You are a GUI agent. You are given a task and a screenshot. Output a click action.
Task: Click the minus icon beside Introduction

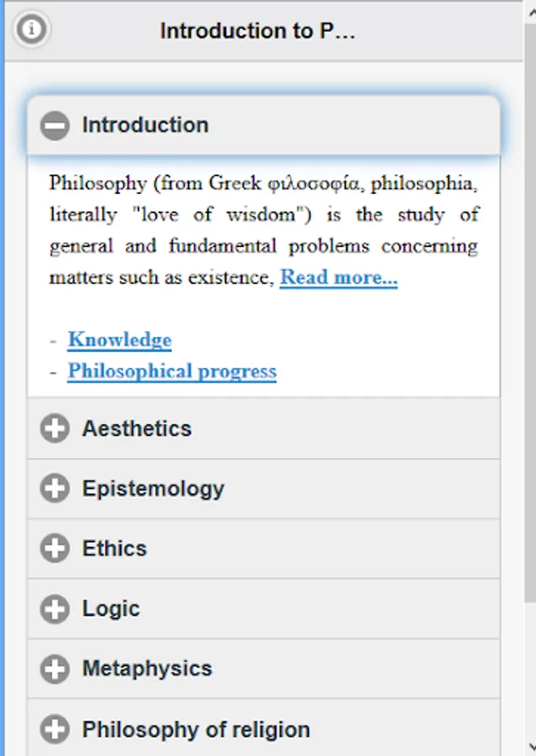[55, 126]
